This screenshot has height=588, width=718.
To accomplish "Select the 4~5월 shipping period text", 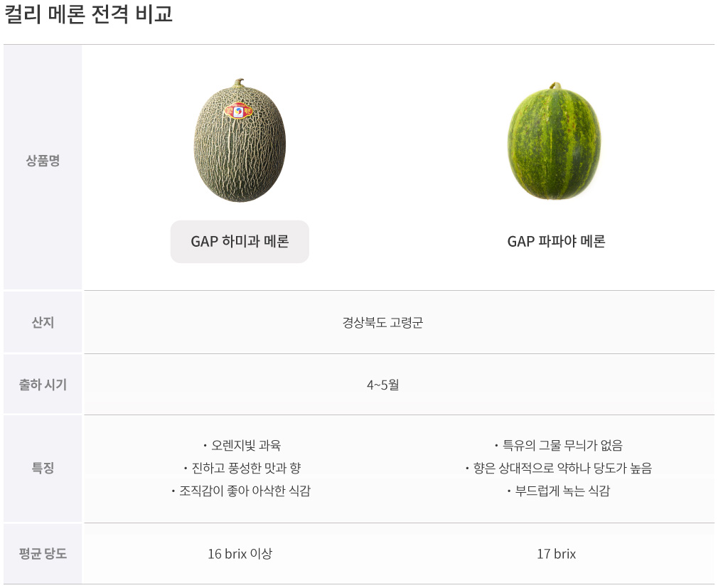I will coord(382,385).
